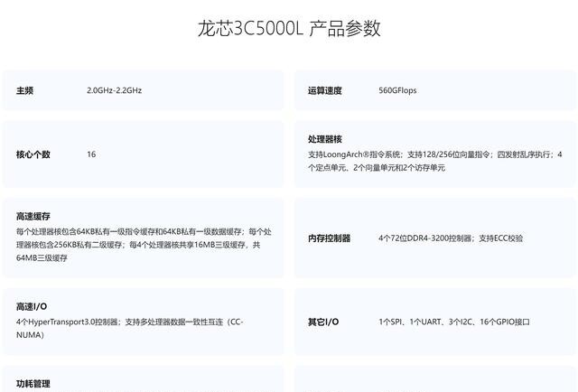The width and height of the screenshot is (578, 392).
Task: Click the cache description starting 每个处理器核包含64KB
Action: point(144,245)
